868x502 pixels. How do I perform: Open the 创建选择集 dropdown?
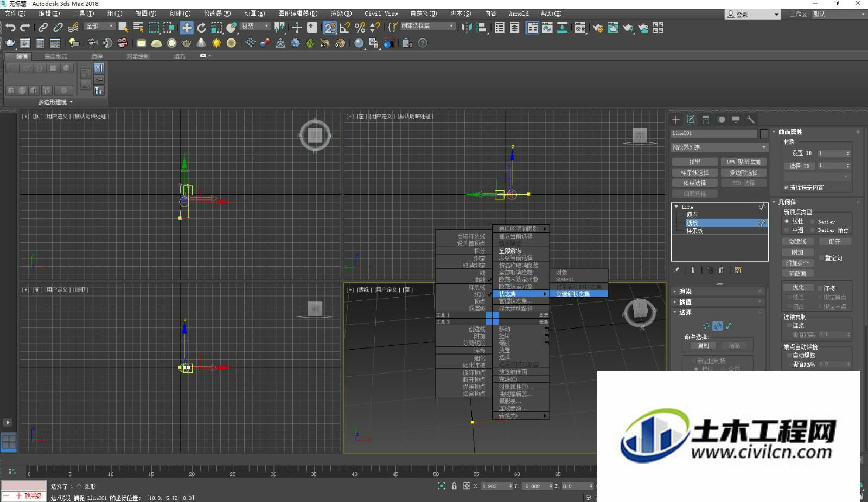(x=427, y=26)
